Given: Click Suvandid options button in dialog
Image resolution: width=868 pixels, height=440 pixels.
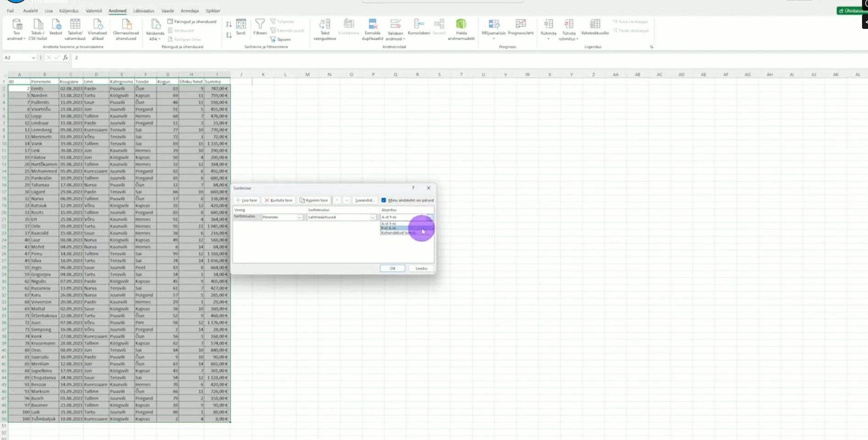Looking at the screenshot, I should tap(365, 201).
